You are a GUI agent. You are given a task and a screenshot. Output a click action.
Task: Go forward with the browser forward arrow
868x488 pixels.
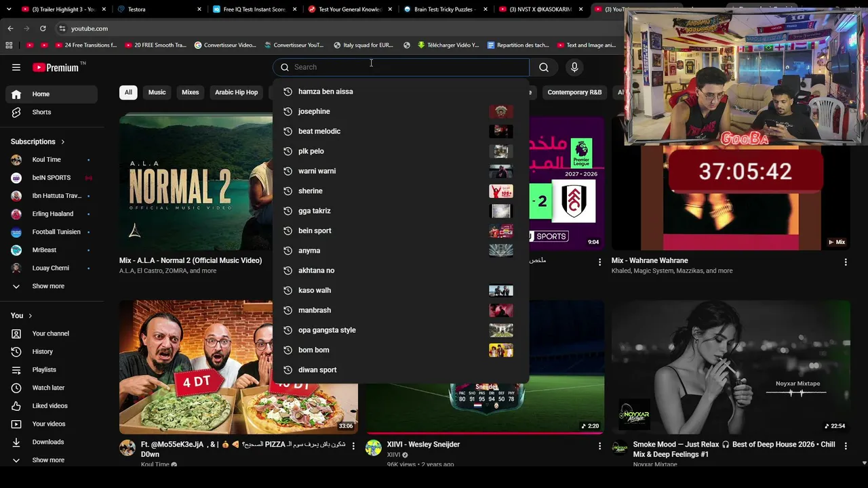tap(26, 28)
